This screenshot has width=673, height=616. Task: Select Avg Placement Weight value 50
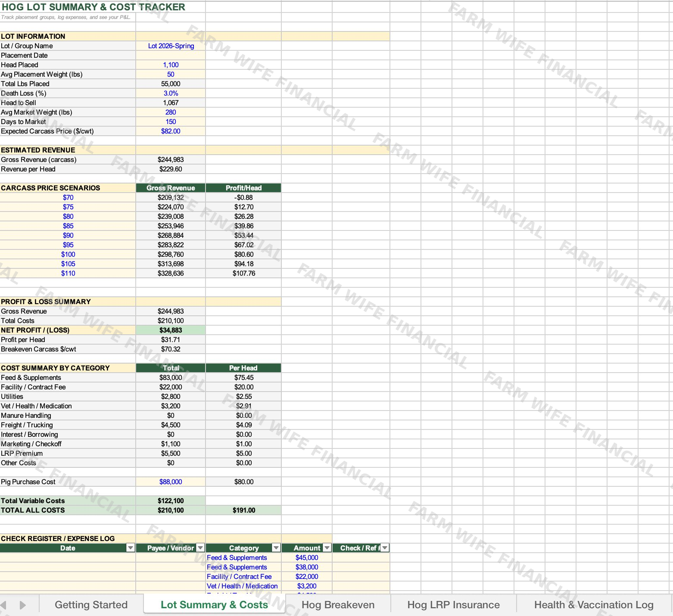click(x=171, y=75)
